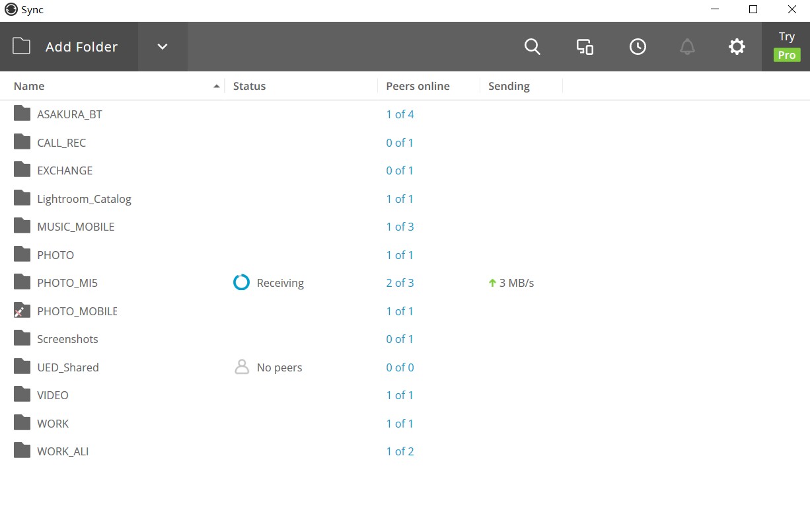This screenshot has height=532, width=810.
Task: Open PHOTO_MOBILE peers link 1 of 1
Action: [x=400, y=311]
